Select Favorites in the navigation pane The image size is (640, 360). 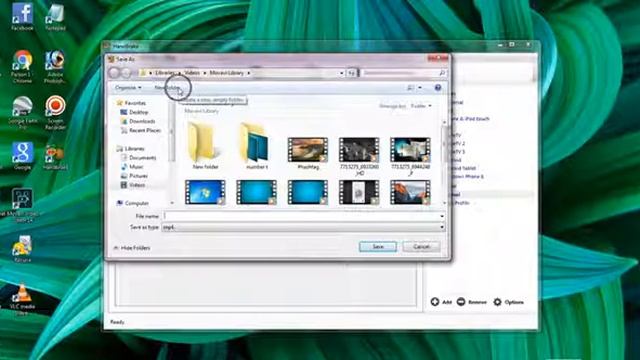coord(135,103)
